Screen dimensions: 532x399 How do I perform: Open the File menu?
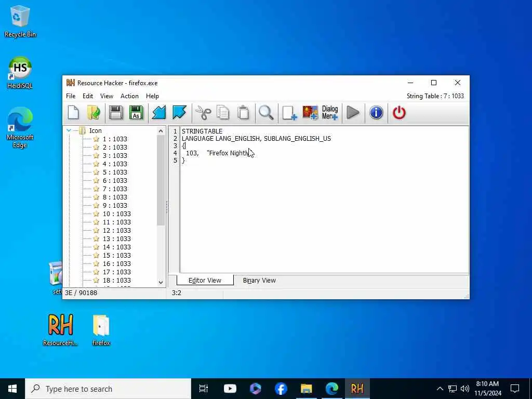pos(71,96)
